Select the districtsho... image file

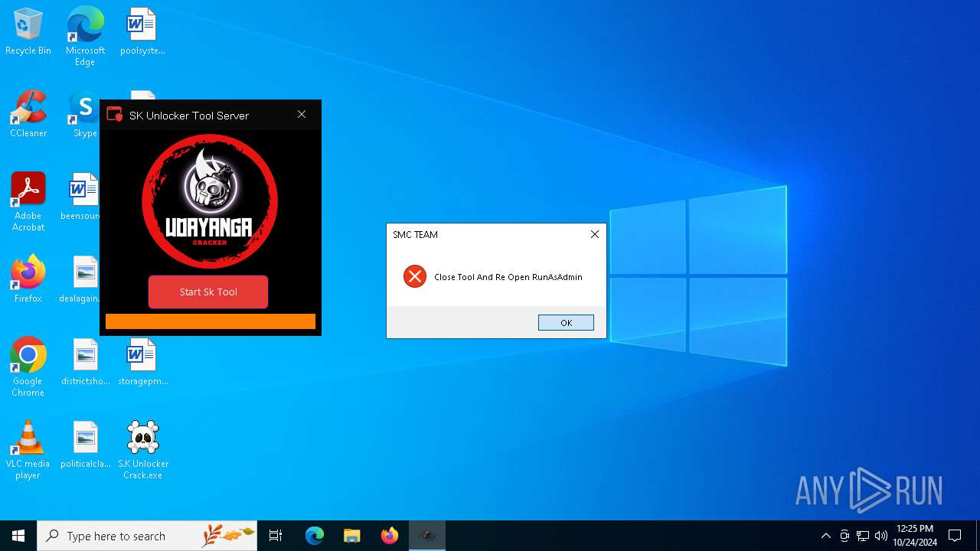point(86,361)
